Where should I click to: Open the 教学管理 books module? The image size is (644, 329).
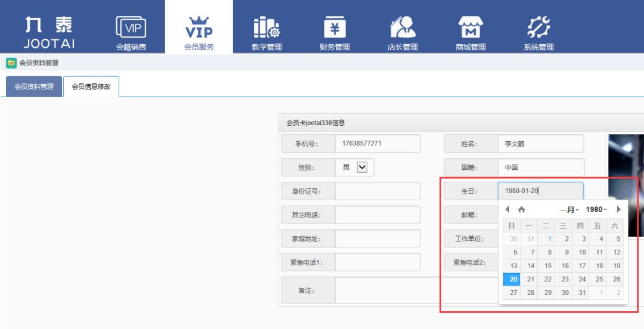point(267,33)
